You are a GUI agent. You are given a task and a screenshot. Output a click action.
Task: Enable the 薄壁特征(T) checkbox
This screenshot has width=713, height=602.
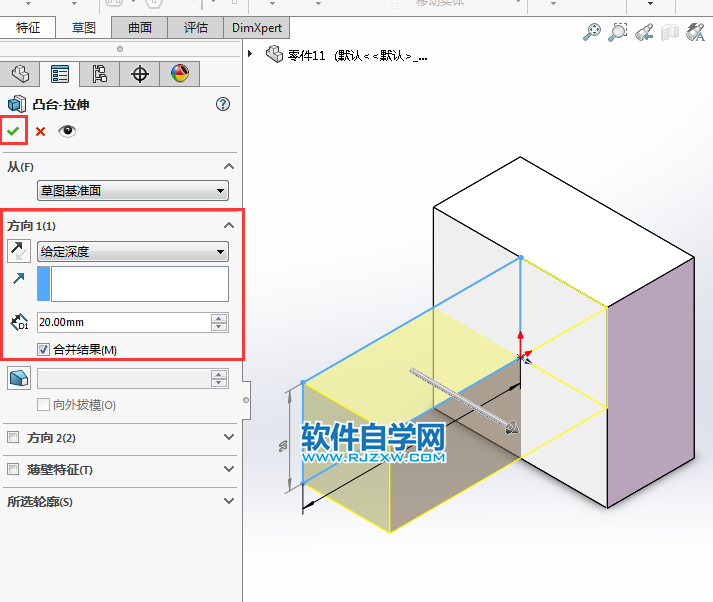click(13, 469)
